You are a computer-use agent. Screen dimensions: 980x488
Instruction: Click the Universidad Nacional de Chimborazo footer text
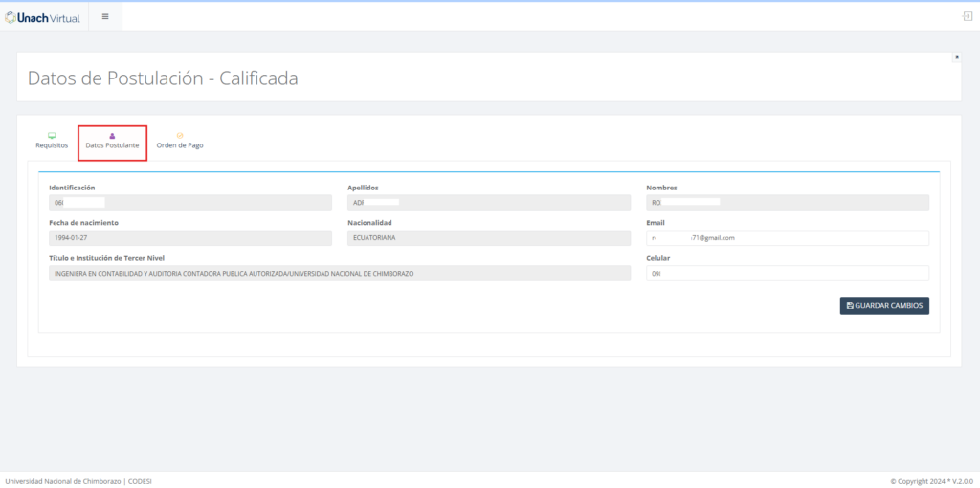(62, 480)
